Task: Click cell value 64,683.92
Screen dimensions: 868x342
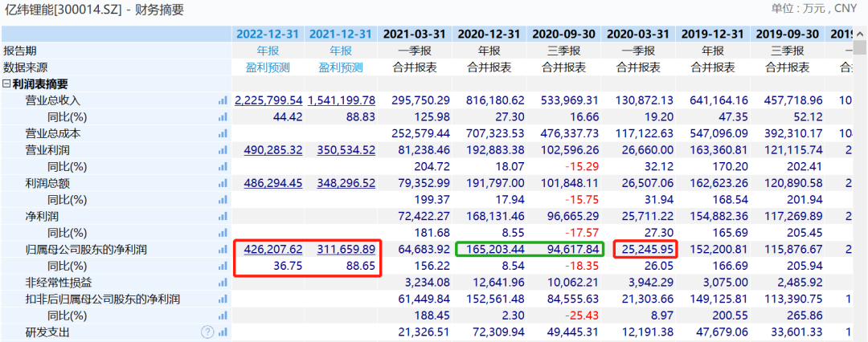Action: pos(424,250)
